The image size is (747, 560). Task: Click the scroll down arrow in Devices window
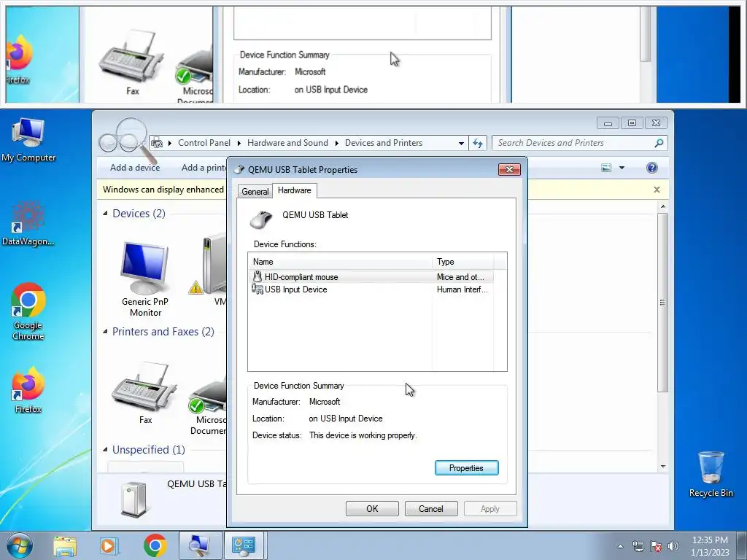click(662, 467)
